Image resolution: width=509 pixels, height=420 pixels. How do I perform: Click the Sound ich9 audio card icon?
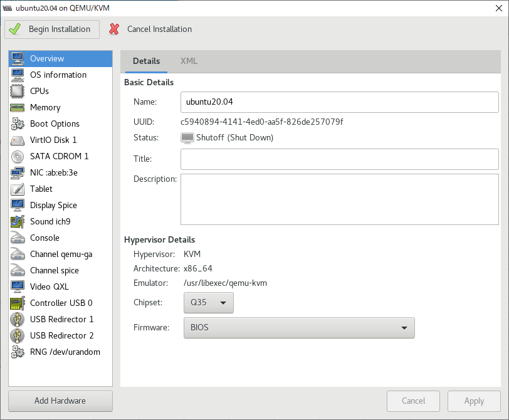click(x=18, y=222)
